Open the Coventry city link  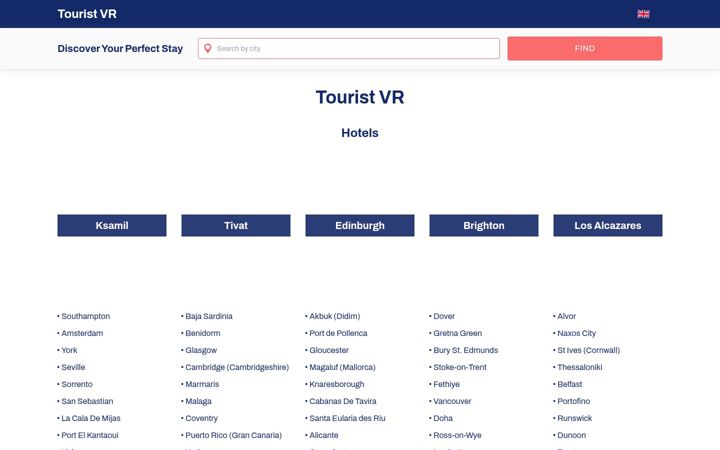pyautogui.click(x=202, y=418)
